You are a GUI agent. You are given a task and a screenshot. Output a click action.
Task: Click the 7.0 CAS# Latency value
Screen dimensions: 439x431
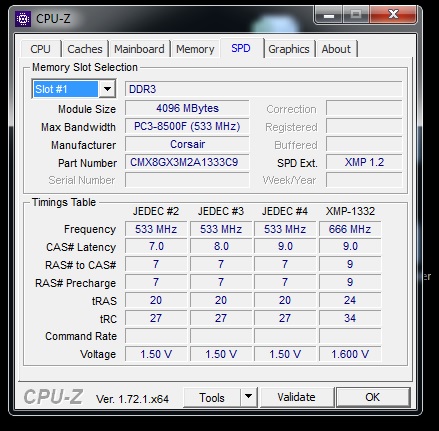[156, 246]
